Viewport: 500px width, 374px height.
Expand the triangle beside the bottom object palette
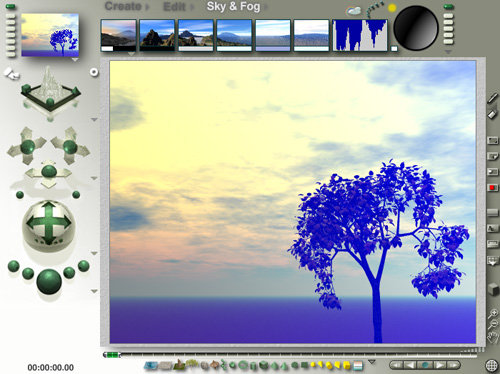(x=372, y=362)
